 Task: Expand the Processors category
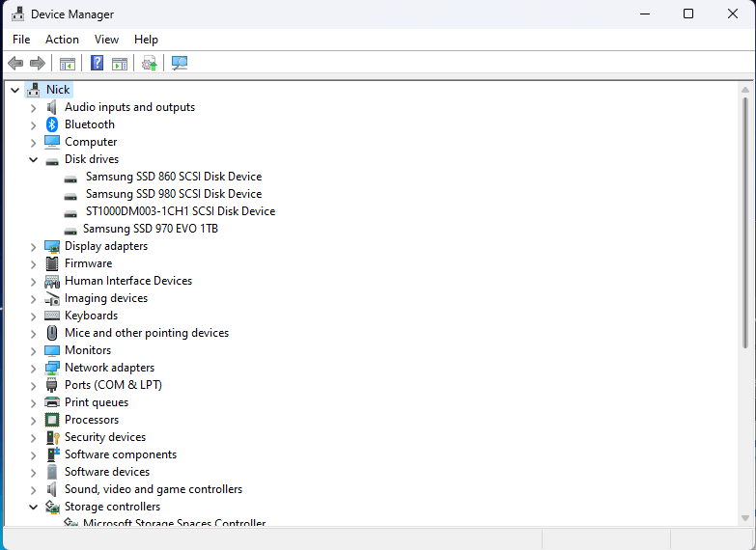click(33, 421)
